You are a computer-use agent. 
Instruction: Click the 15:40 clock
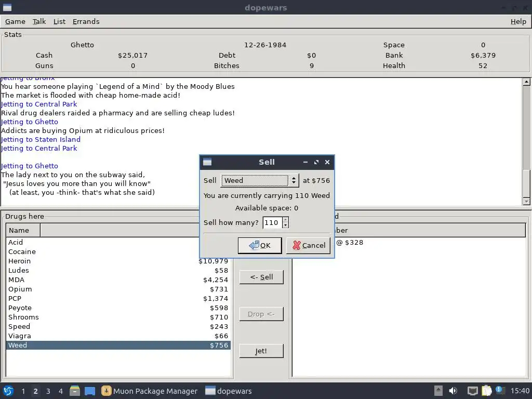520,391
